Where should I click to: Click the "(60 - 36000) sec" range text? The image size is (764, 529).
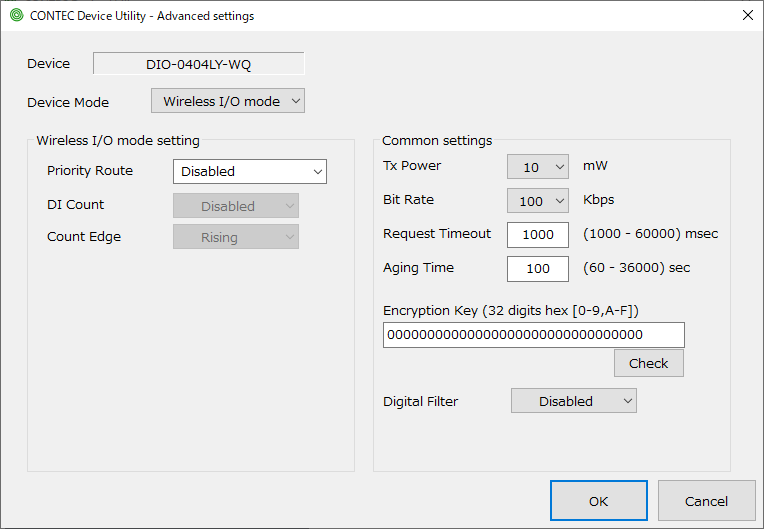(x=636, y=267)
